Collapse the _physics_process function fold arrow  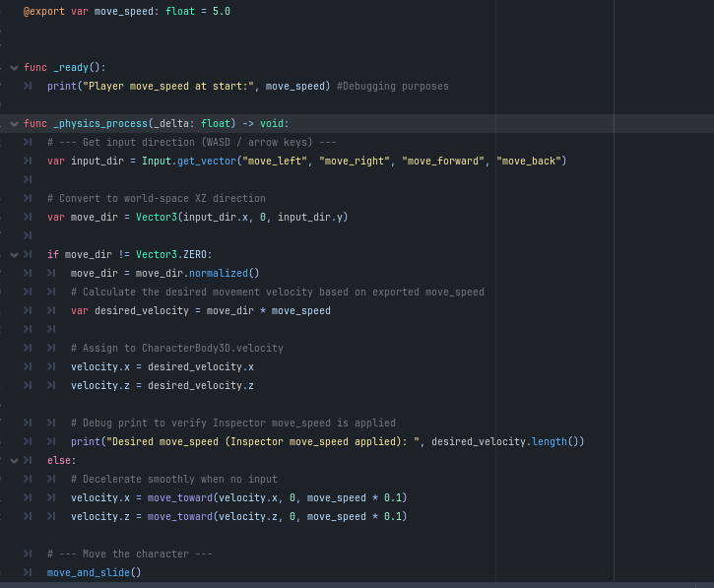14,124
